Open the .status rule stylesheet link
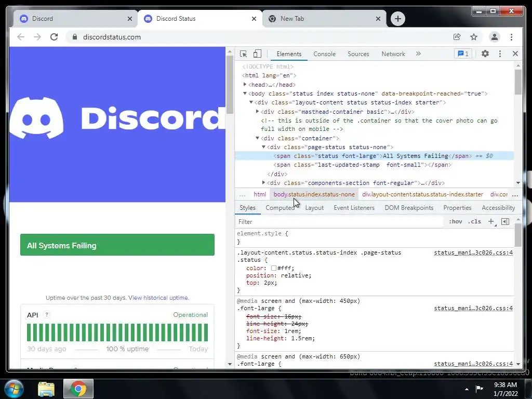Screen dimensions: 532x399 tap(473, 252)
